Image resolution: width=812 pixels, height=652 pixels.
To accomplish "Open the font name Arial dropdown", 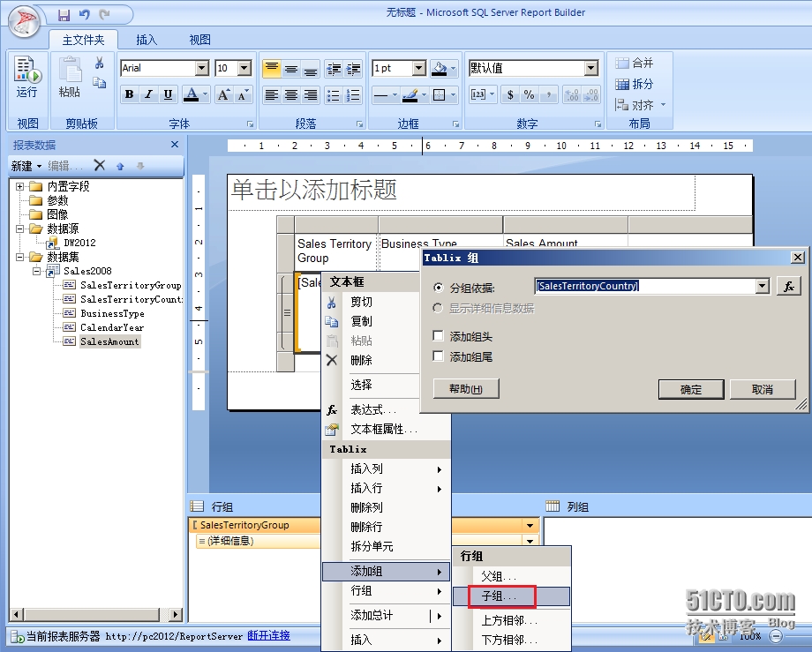I will (x=202, y=68).
